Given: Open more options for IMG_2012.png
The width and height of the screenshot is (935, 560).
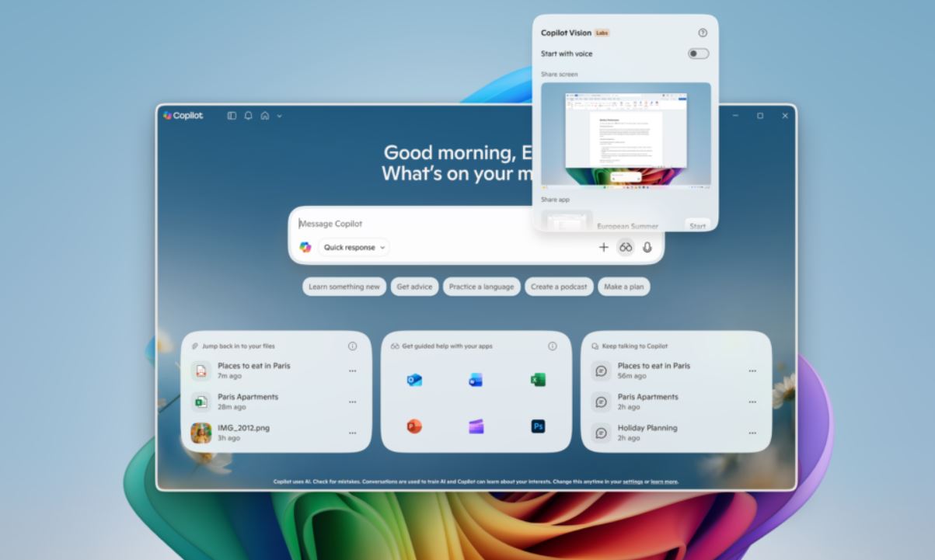Looking at the screenshot, I should (x=353, y=433).
